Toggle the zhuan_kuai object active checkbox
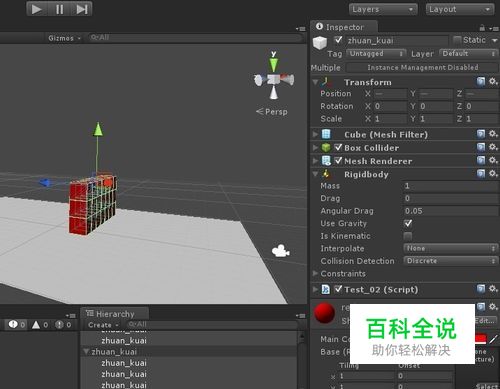This screenshot has width=500, height=389. click(x=338, y=40)
